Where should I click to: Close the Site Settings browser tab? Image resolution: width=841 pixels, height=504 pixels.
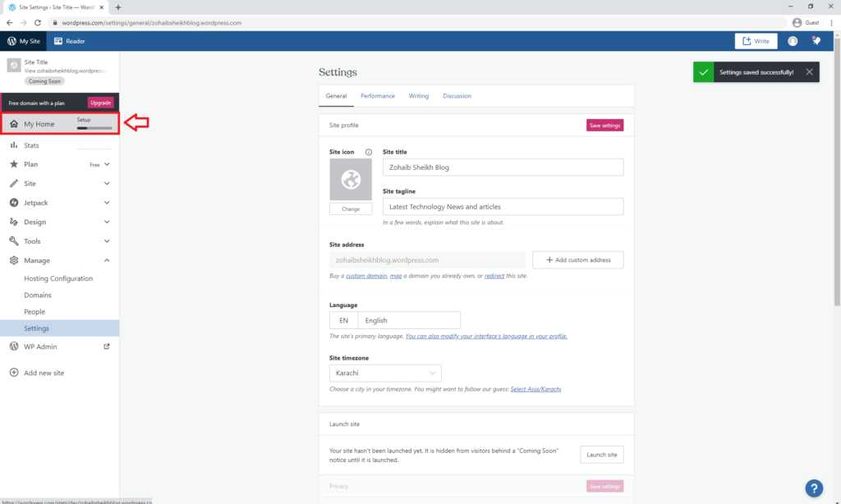101,7
